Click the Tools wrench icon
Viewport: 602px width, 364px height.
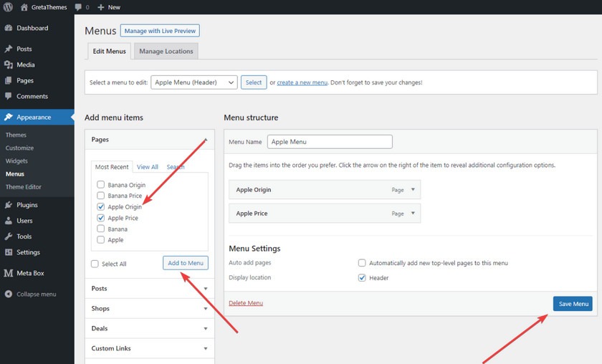click(x=9, y=236)
